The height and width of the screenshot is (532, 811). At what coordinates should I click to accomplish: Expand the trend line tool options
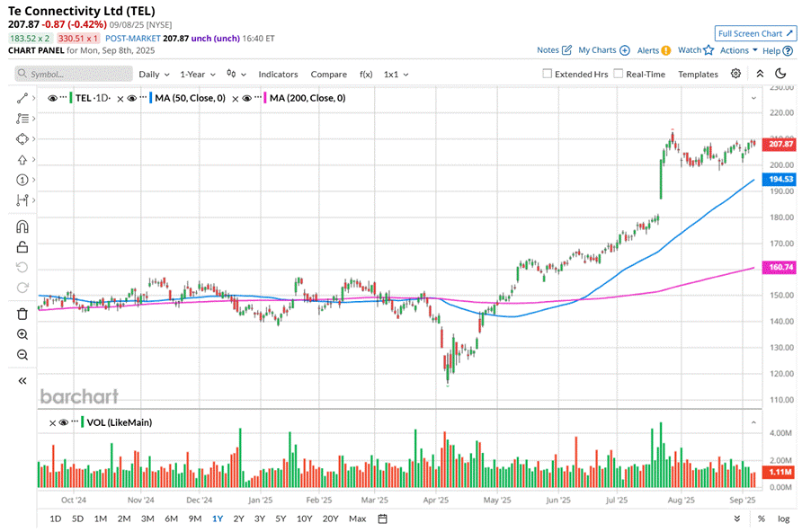(33, 98)
